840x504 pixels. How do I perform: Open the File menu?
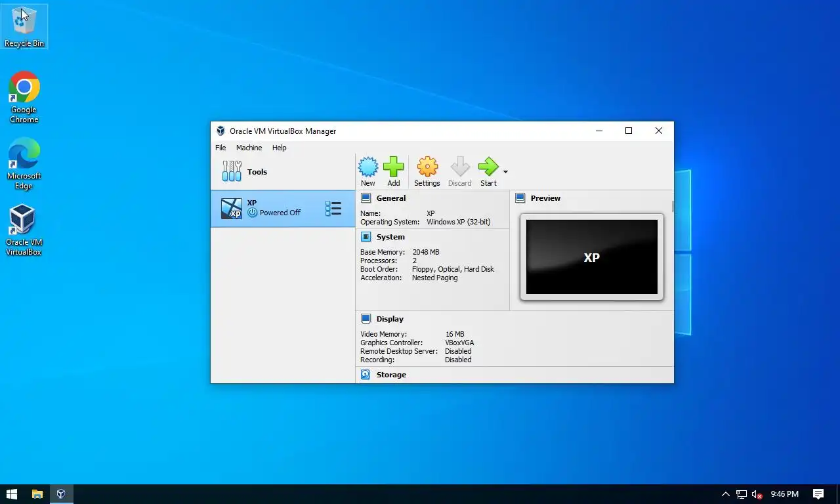pyautogui.click(x=220, y=148)
